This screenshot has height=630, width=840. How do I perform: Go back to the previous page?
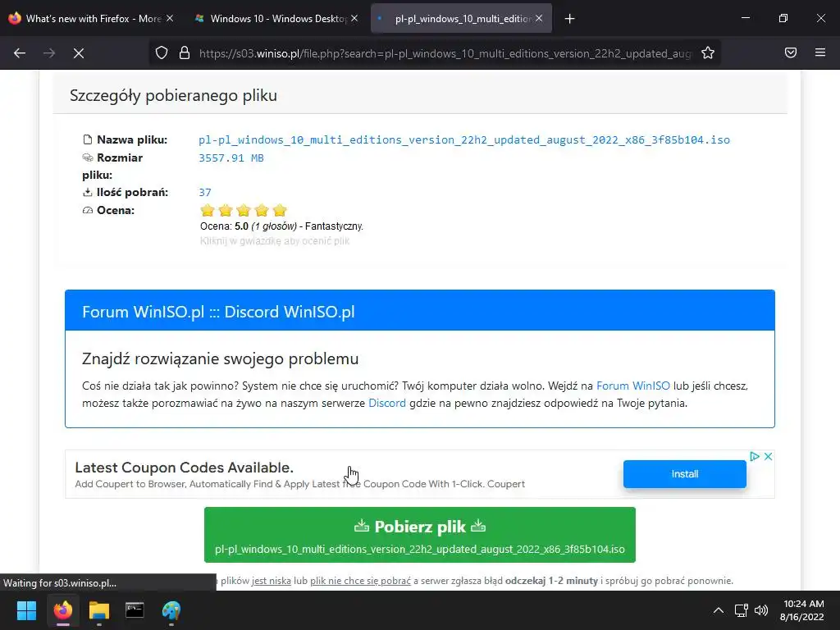tap(20, 53)
